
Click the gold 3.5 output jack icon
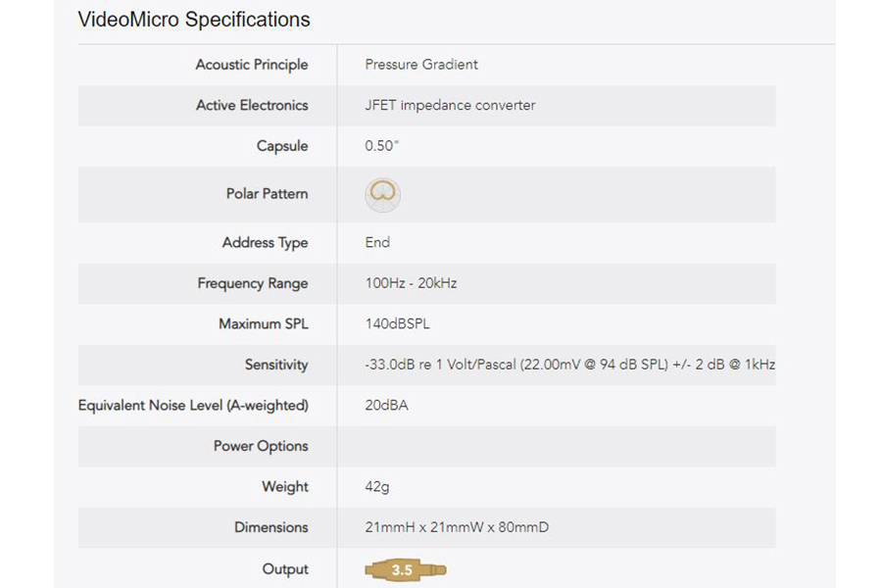click(405, 570)
